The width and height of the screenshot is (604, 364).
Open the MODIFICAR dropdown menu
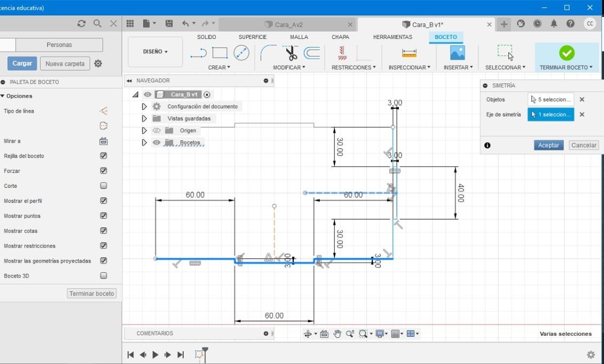click(289, 67)
